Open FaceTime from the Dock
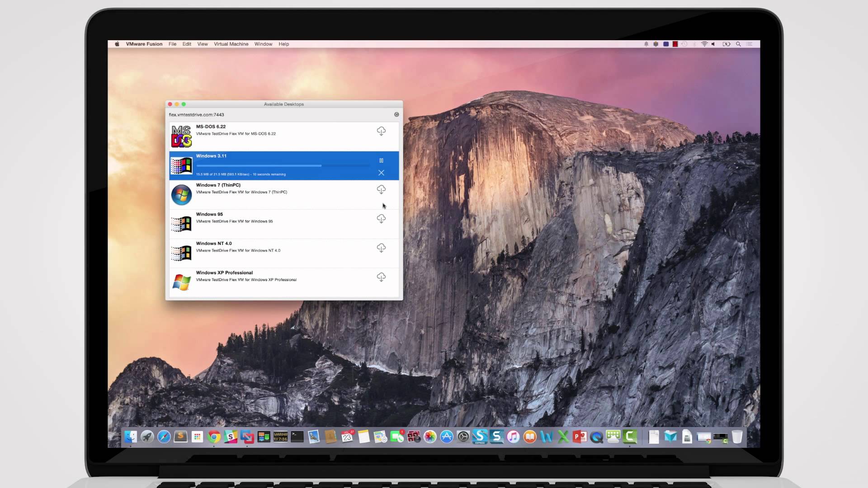 397,436
